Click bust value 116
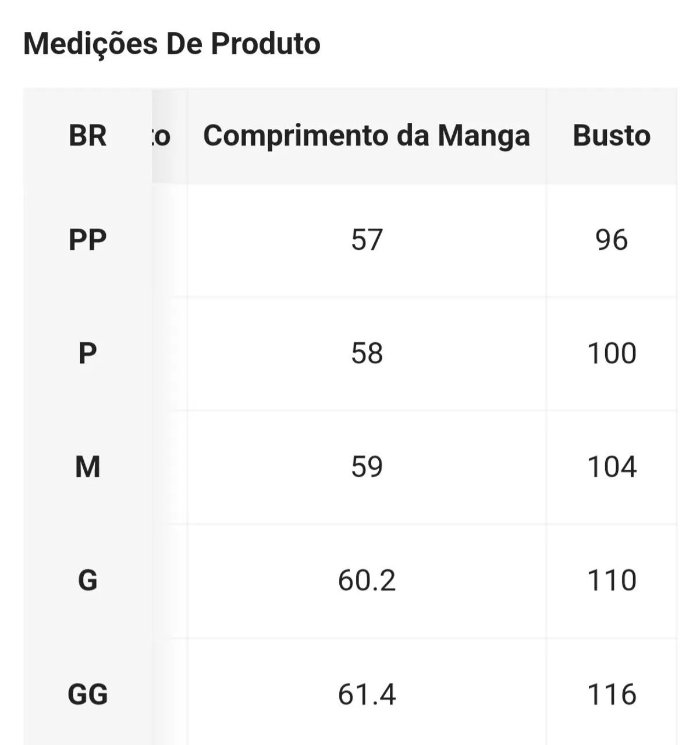Image resolution: width=700 pixels, height=745 pixels. pyautogui.click(x=612, y=694)
